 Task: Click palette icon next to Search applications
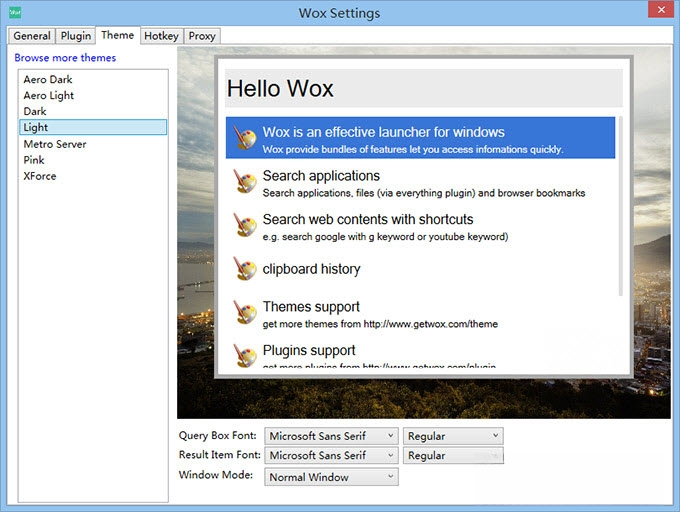245,181
